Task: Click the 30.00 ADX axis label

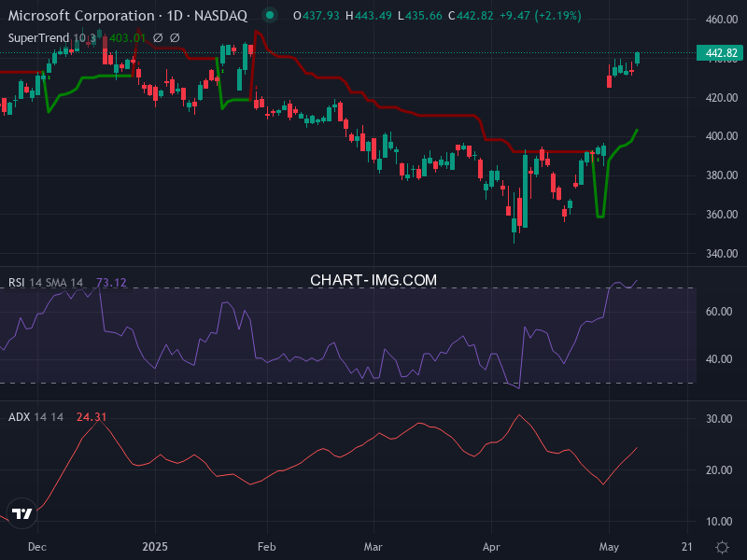Action: [x=719, y=418]
